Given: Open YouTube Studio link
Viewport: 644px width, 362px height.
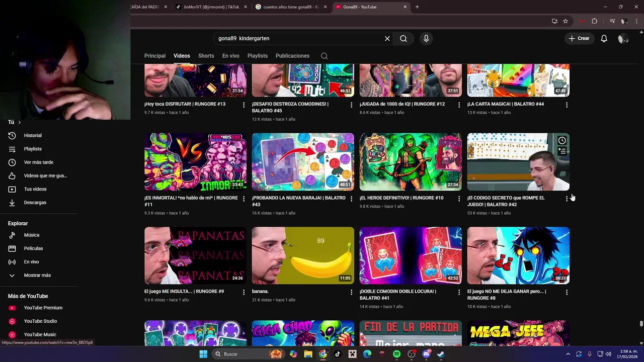Looking at the screenshot, I should [x=39, y=321].
